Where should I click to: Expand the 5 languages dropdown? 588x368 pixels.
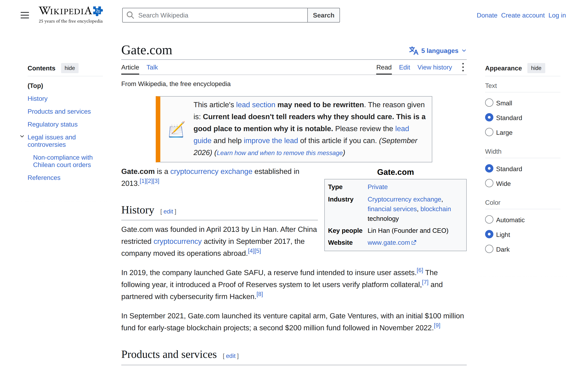click(438, 51)
